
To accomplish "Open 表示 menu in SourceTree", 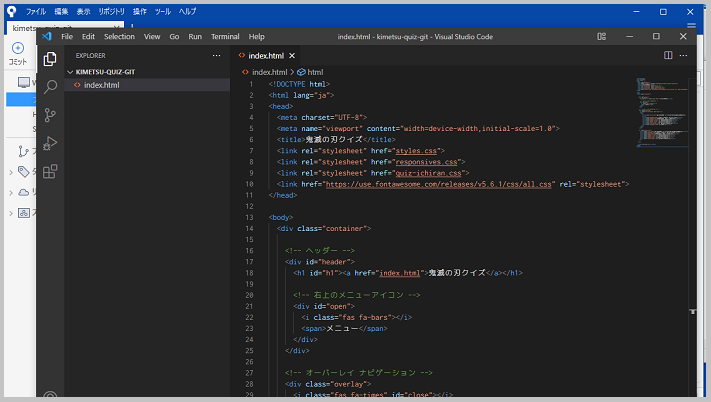I will pyautogui.click(x=83, y=11).
